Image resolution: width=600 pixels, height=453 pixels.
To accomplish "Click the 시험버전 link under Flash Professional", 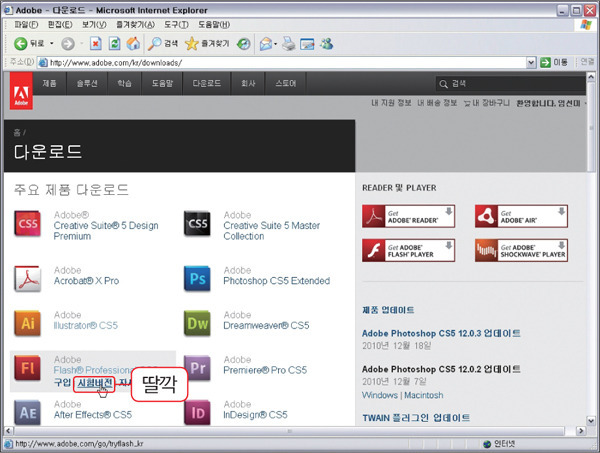I will 95,383.
